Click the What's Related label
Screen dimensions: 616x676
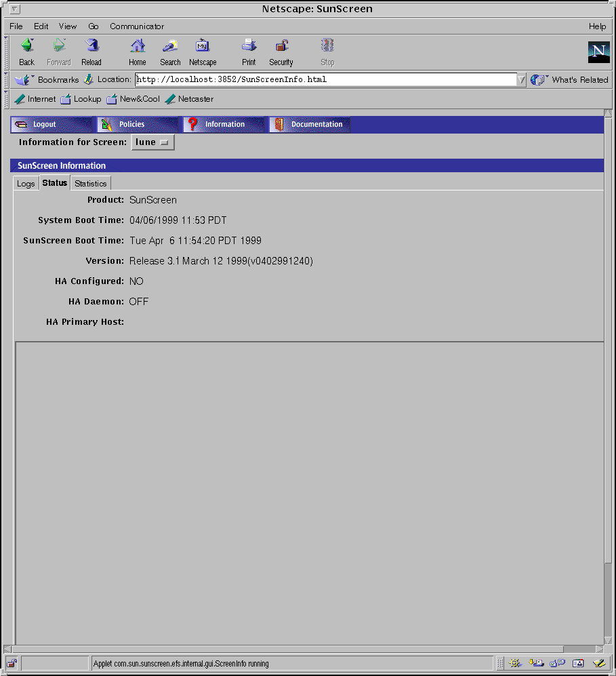click(580, 80)
